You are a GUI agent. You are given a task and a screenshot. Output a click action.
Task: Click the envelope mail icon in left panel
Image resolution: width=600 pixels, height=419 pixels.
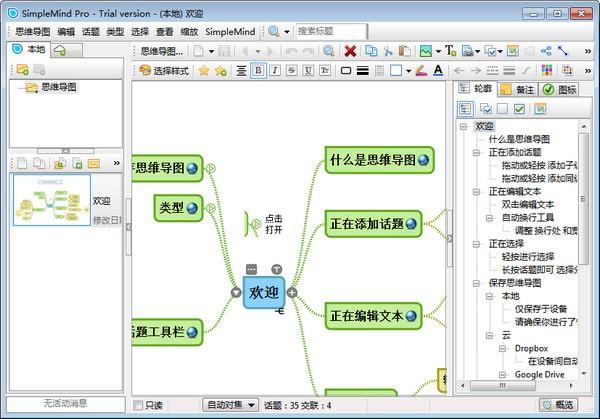(x=94, y=164)
